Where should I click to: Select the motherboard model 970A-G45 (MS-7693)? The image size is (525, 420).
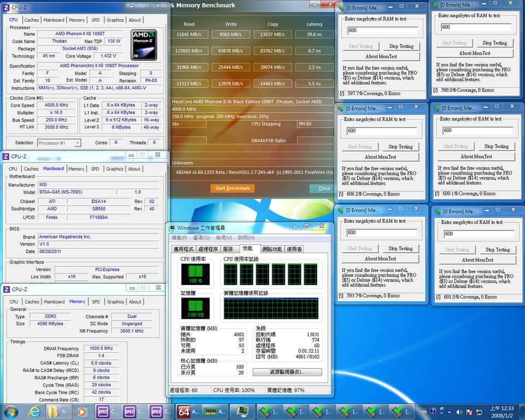click(77, 192)
